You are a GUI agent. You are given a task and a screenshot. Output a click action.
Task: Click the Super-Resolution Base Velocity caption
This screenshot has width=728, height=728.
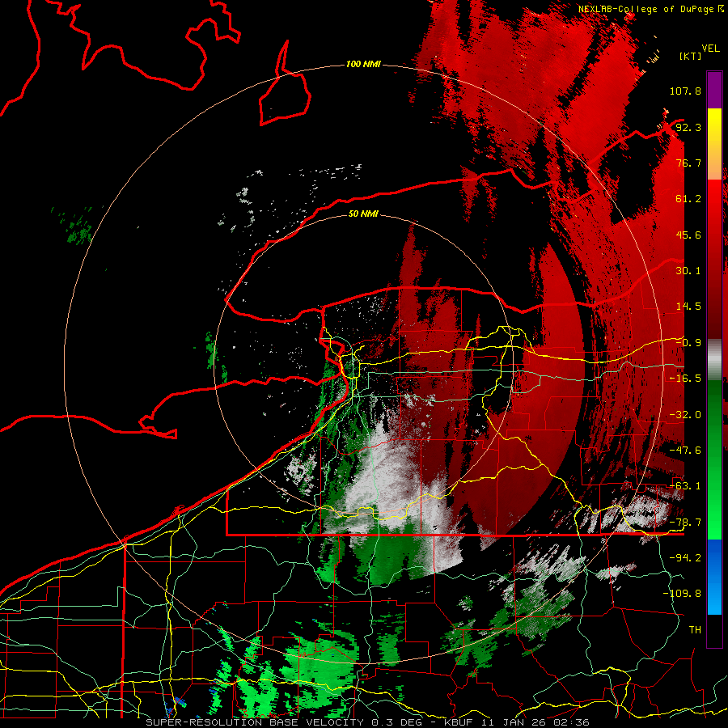click(368, 722)
